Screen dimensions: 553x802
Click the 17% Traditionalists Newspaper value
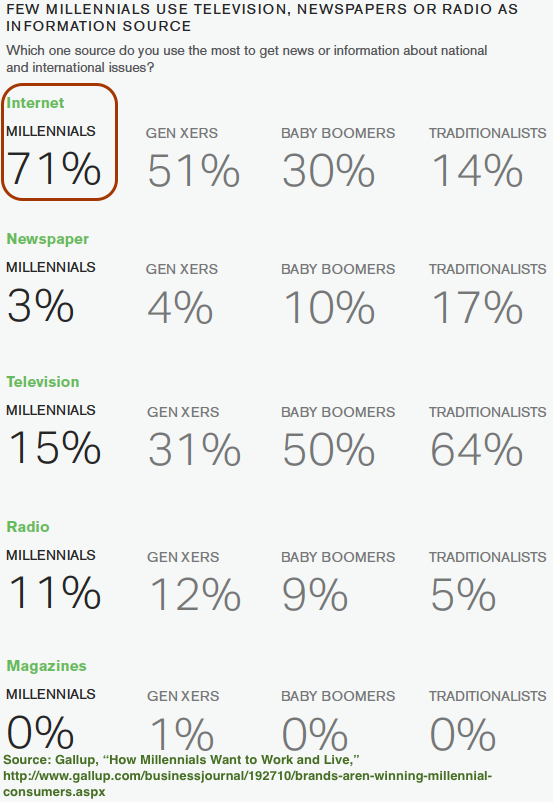[x=478, y=307]
